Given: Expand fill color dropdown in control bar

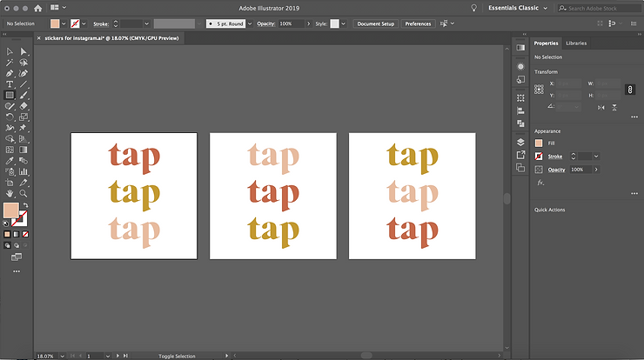Looking at the screenshot, I should 64,23.
